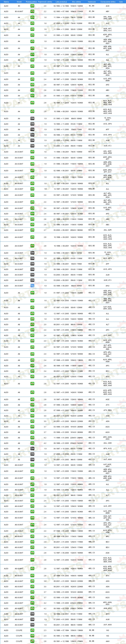Click the ASJ, AZR engine code cell
This screenshot has width=126, height=644.
[x=107, y=230]
